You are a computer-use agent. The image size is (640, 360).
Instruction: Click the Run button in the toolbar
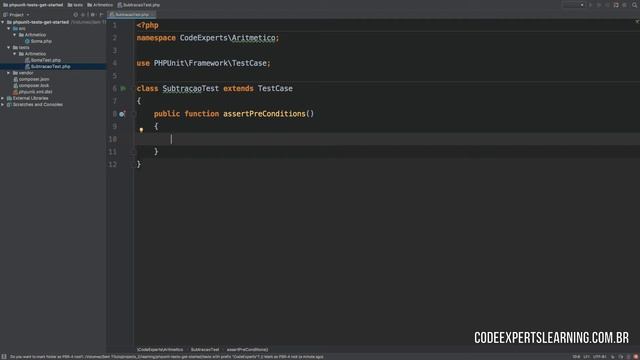tap(590, 5)
